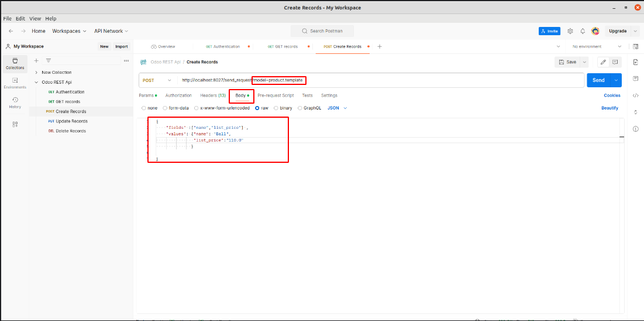The height and width of the screenshot is (321, 644).
Task: Open the Edit menu
Action: [x=20, y=19]
